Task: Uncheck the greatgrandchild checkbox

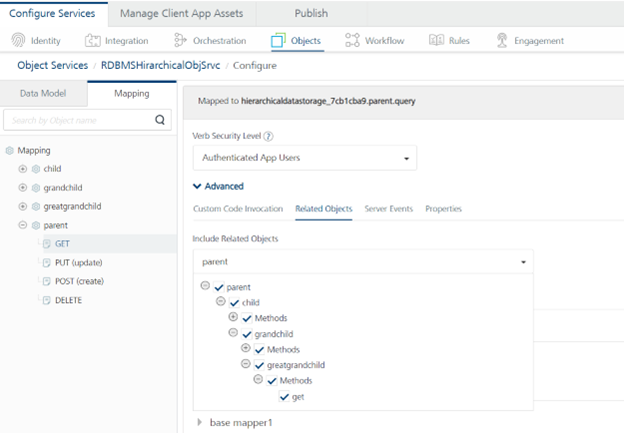Action: click(x=259, y=365)
